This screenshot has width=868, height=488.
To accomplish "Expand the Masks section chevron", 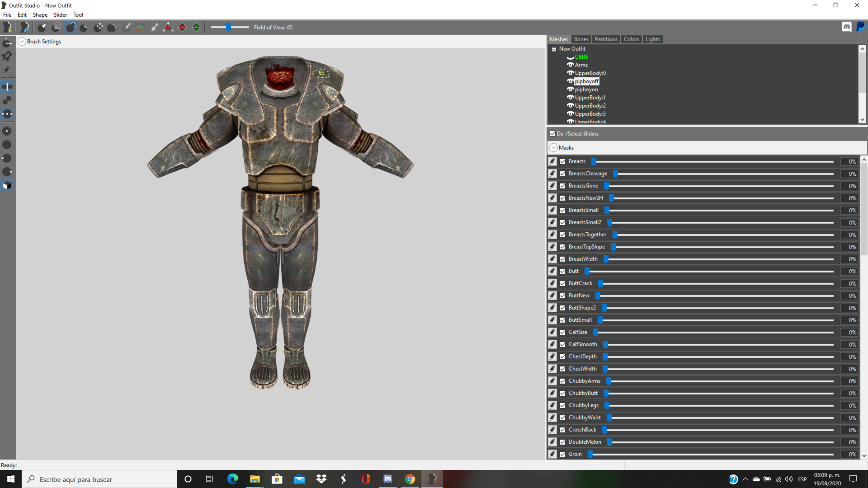I will pyautogui.click(x=553, y=148).
